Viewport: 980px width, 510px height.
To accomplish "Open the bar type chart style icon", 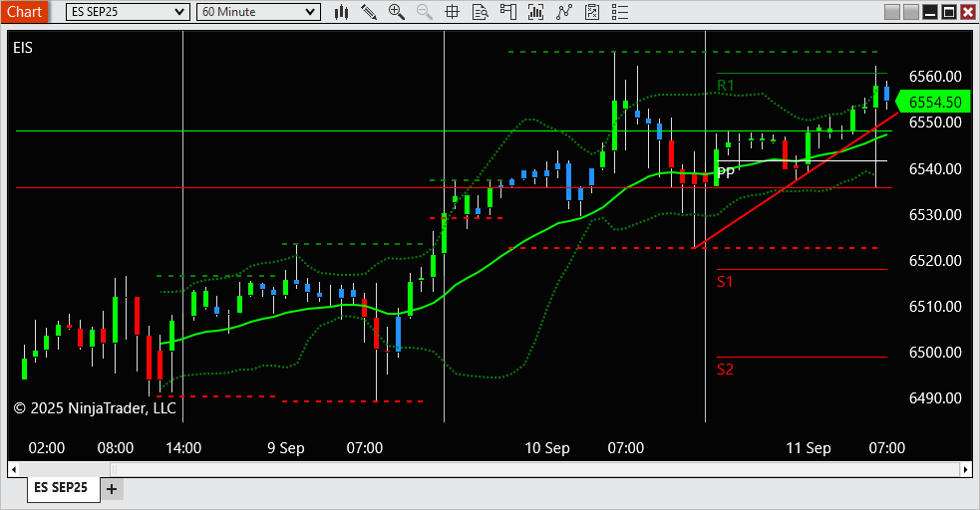I will tap(341, 12).
